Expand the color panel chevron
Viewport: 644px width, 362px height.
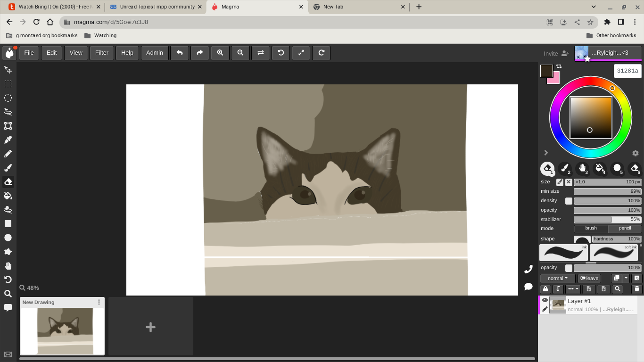[x=546, y=153]
